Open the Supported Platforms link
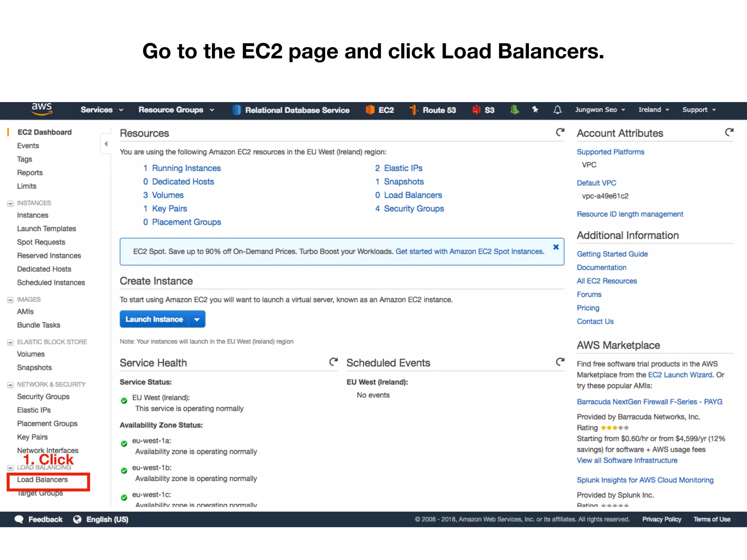This screenshot has width=747, height=560. point(611,152)
